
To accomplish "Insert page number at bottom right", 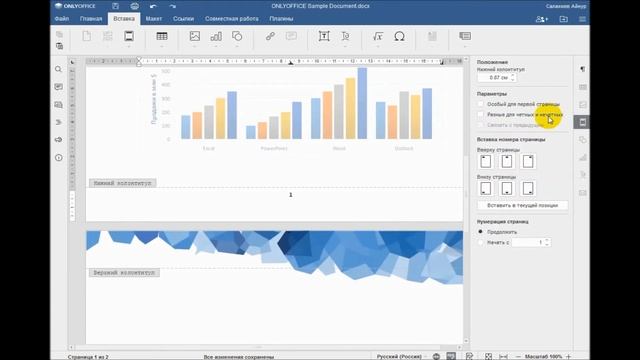I will click(528, 189).
